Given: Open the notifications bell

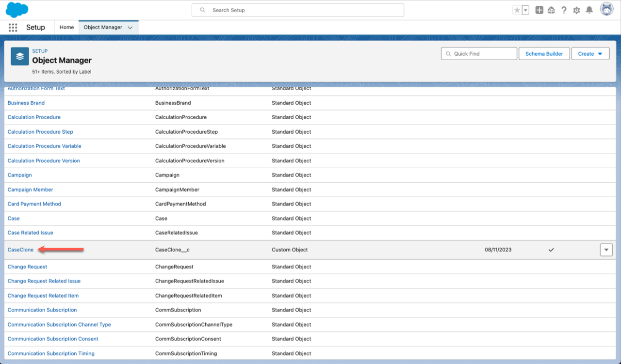Looking at the screenshot, I should click(x=589, y=10).
